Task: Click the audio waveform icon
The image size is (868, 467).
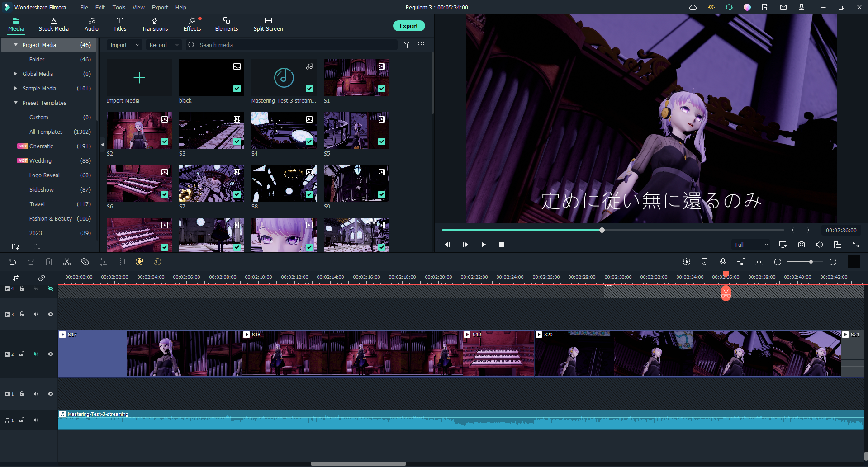Action: [121, 262]
